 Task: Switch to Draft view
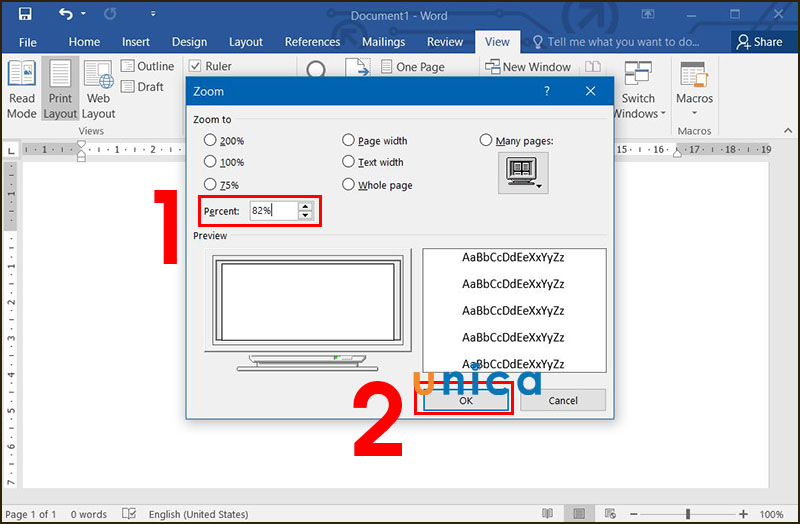(142, 87)
